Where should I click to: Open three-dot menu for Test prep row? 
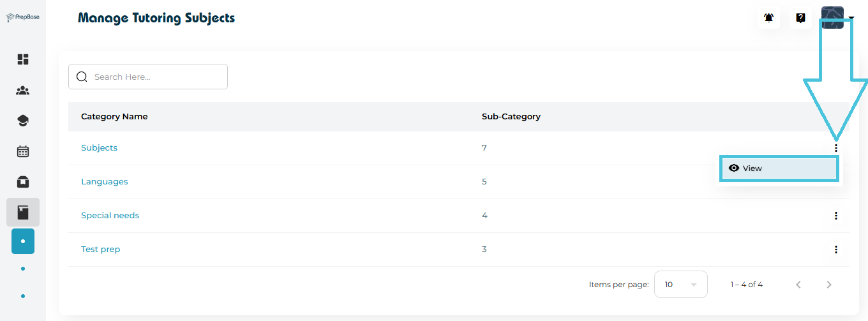pyautogui.click(x=835, y=250)
